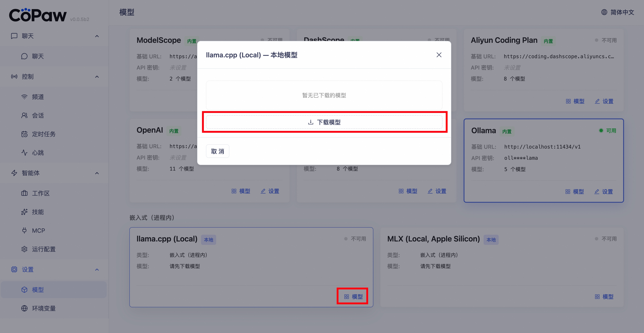Screen dimensions: 644x333
Task: Collapse the 控制 sidebar section chevron
Action: (x=97, y=77)
